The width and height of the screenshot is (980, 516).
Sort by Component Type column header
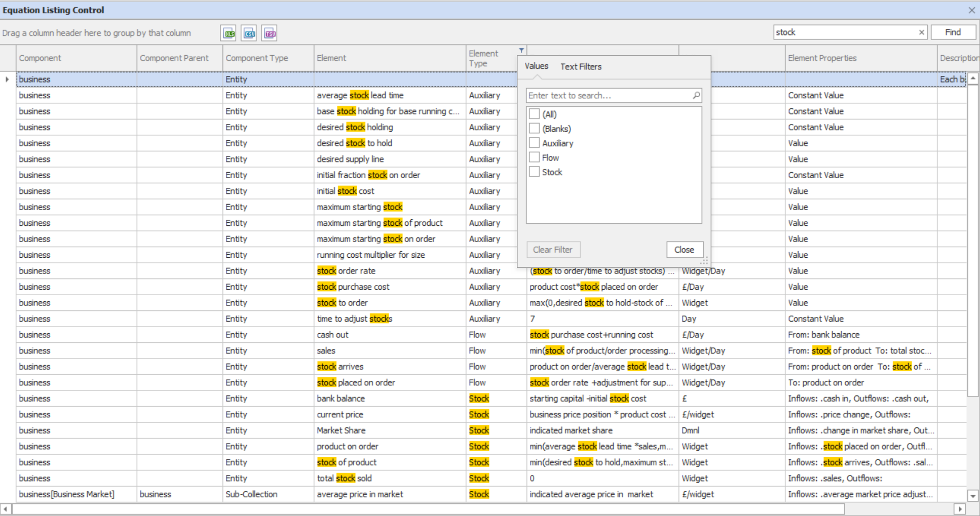tap(268, 58)
